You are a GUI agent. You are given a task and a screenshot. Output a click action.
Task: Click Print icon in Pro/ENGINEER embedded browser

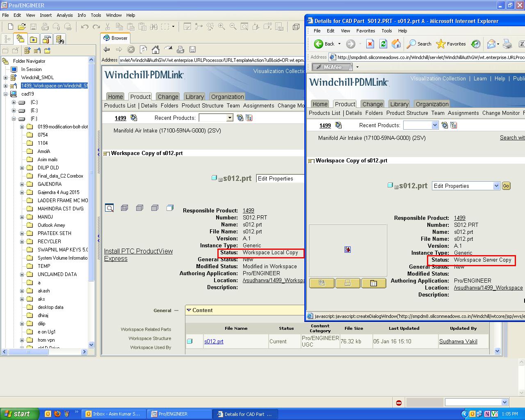pyautogui.click(x=180, y=50)
